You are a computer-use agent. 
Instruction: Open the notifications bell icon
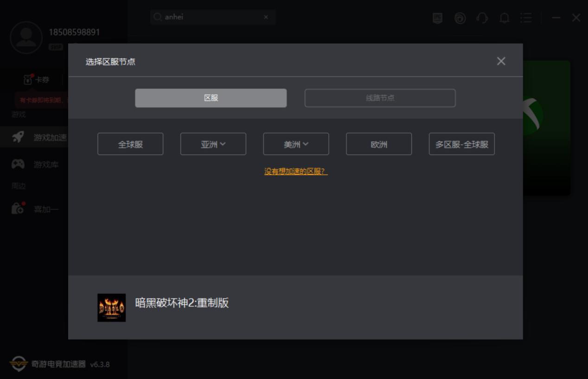click(504, 18)
